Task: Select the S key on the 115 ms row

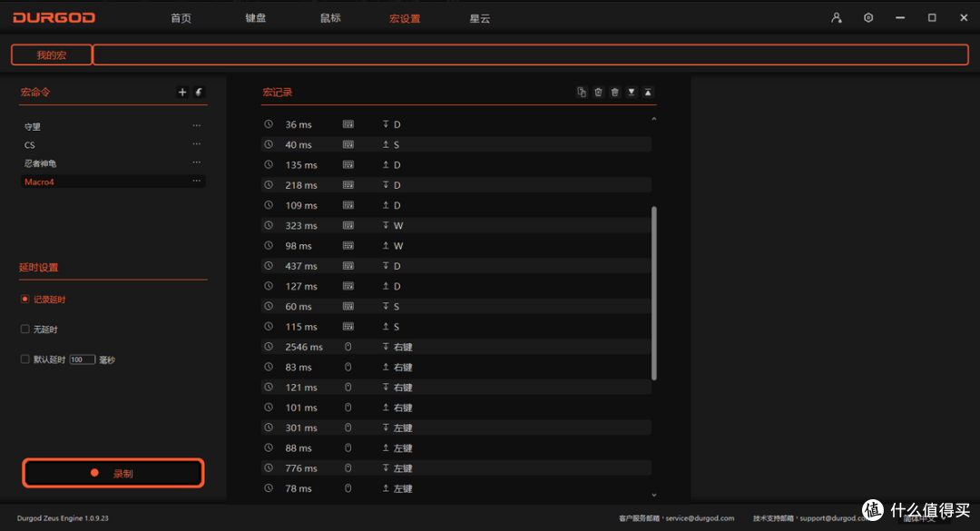Action: tap(397, 327)
